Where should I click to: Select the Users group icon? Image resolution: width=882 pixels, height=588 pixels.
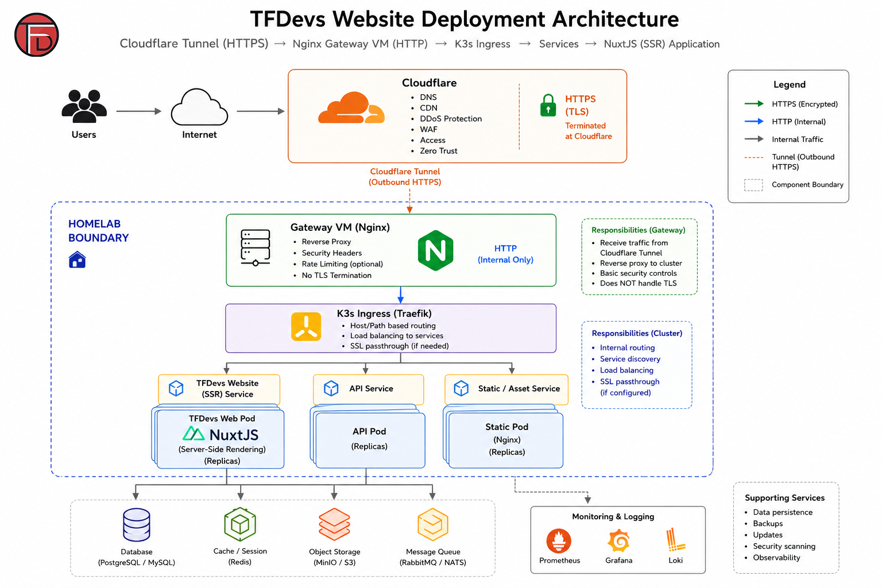click(x=84, y=106)
